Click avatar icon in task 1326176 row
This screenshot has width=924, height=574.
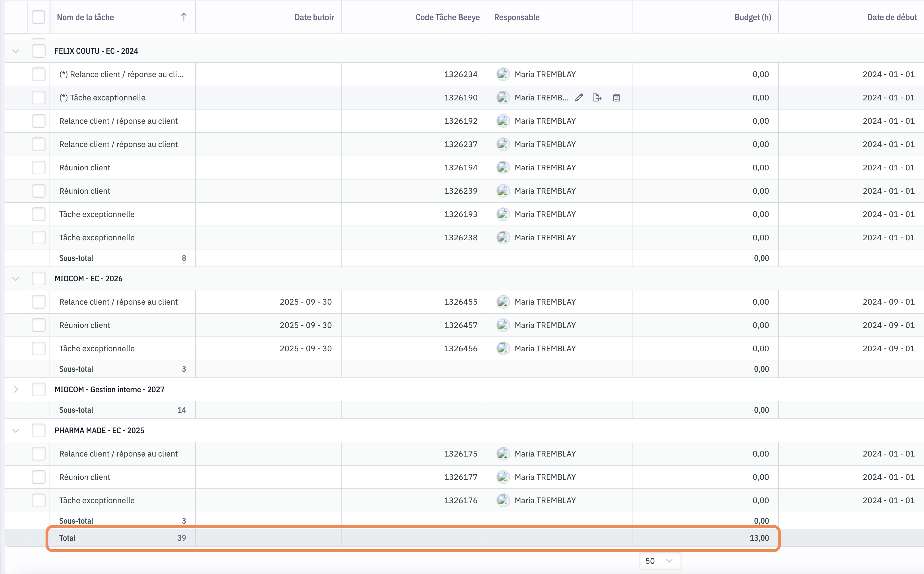pos(503,500)
